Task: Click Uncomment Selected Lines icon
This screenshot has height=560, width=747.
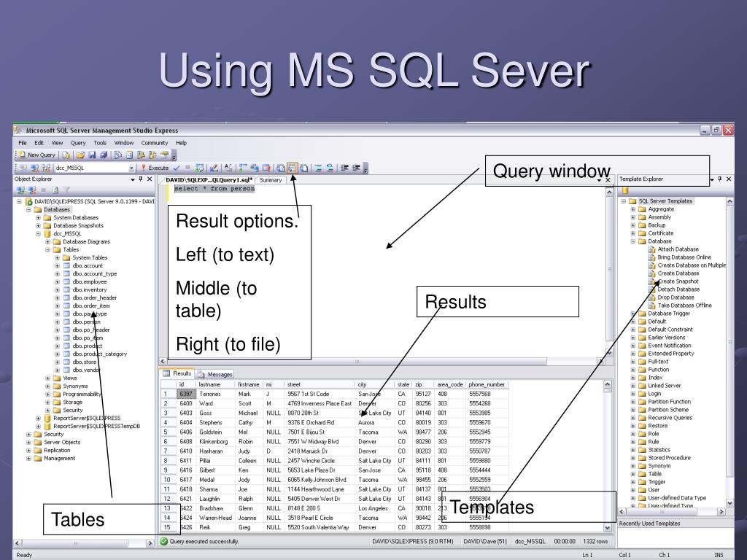Action: pos(330,168)
